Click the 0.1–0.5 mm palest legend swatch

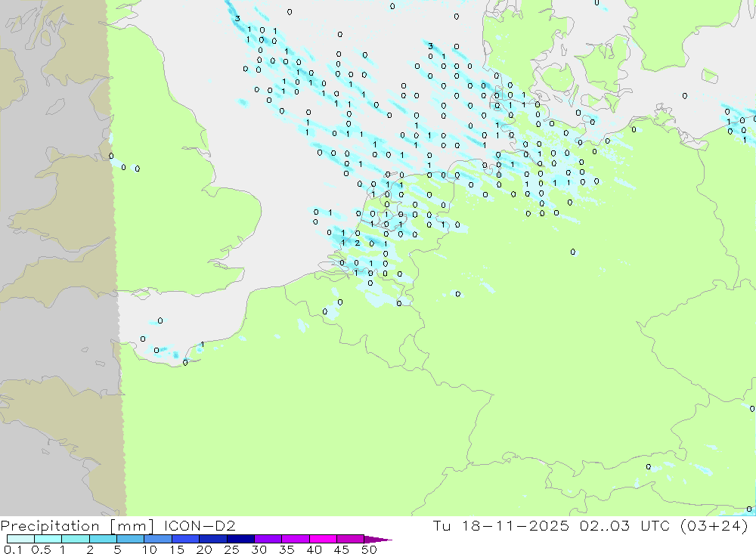pyautogui.click(x=20, y=539)
